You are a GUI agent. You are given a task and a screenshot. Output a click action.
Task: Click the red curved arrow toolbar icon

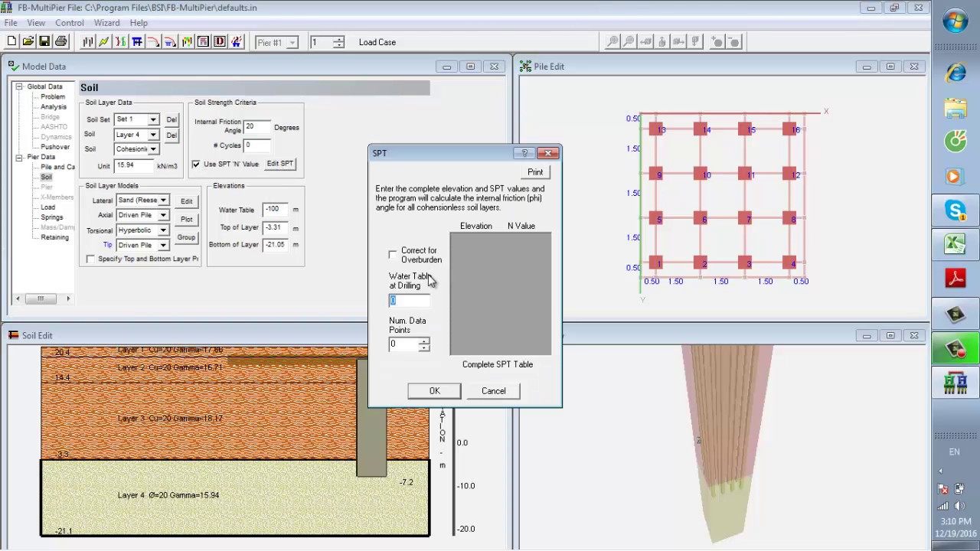(x=154, y=41)
